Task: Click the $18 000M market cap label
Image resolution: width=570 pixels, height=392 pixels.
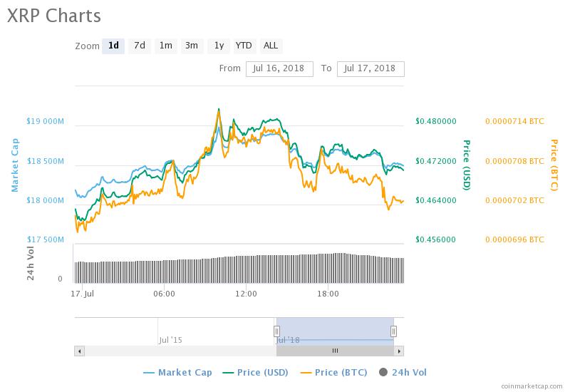Action: pyautogui.click(x=45, y=200)
